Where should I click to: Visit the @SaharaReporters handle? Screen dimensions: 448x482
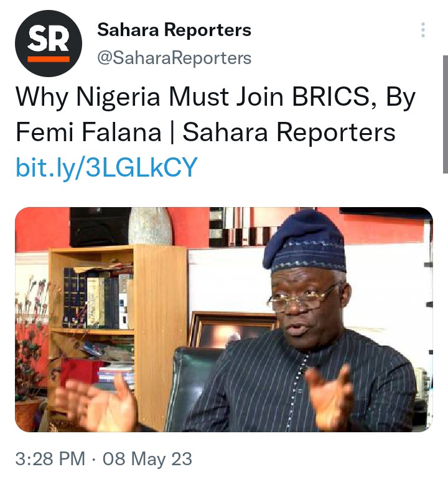(x=174, y=58)
